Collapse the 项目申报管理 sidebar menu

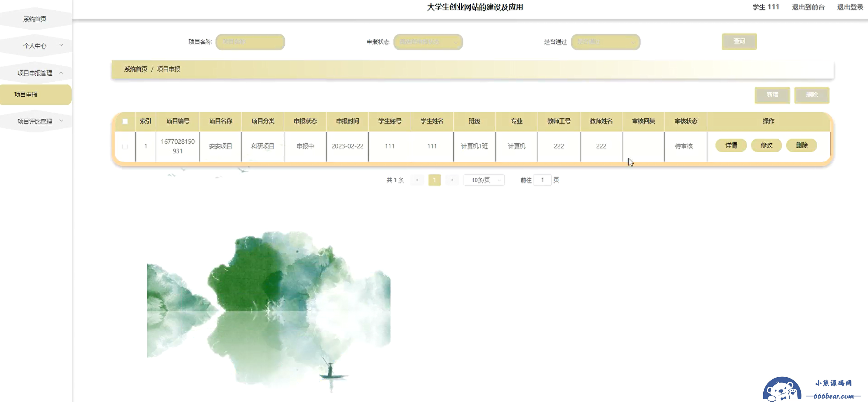35,73
